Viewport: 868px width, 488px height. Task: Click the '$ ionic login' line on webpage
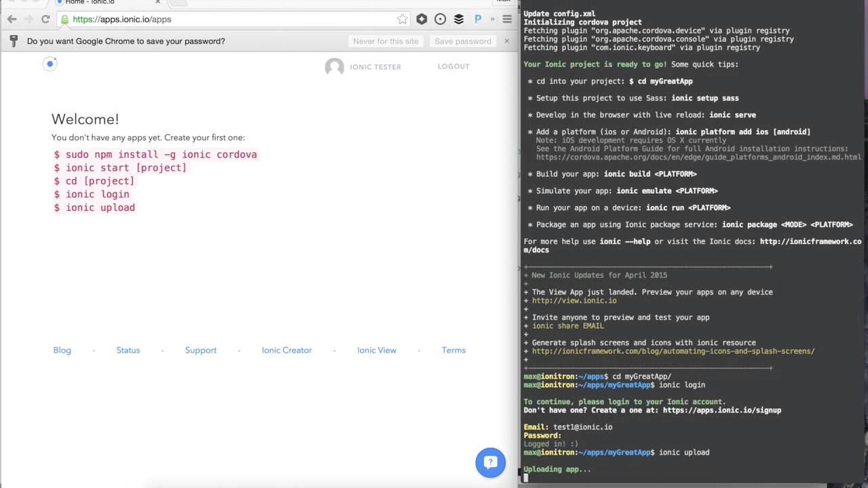point(92,194)
